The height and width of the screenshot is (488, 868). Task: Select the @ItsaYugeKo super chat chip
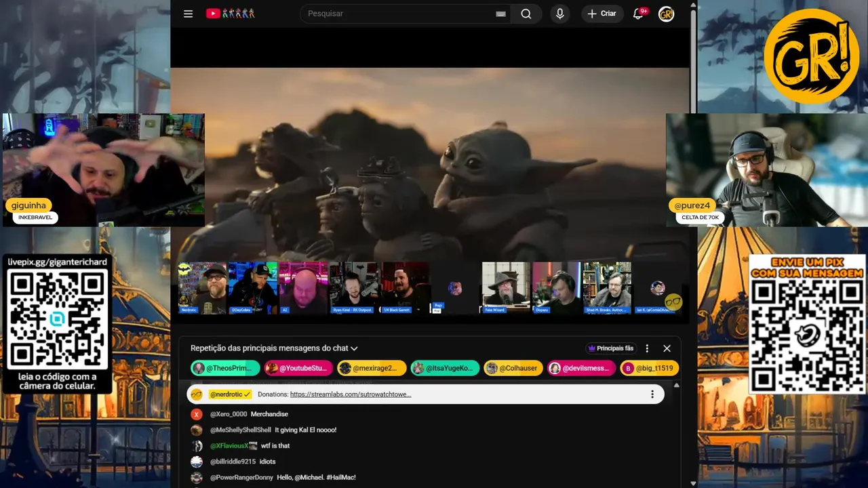pos(445,368)
